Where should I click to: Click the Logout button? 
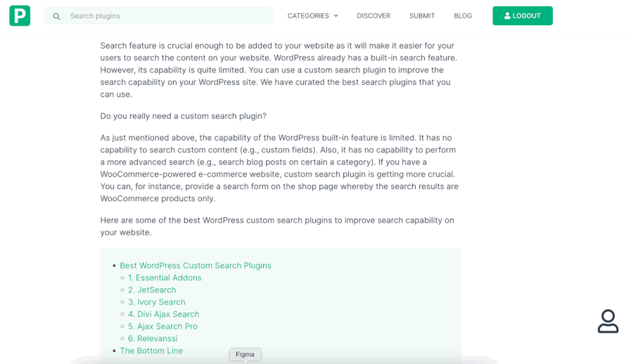tap(523, 15)
